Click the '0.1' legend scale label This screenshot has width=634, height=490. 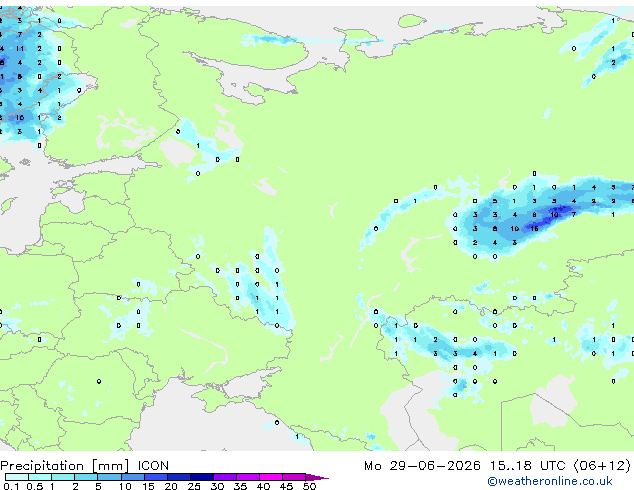(11, 486)
